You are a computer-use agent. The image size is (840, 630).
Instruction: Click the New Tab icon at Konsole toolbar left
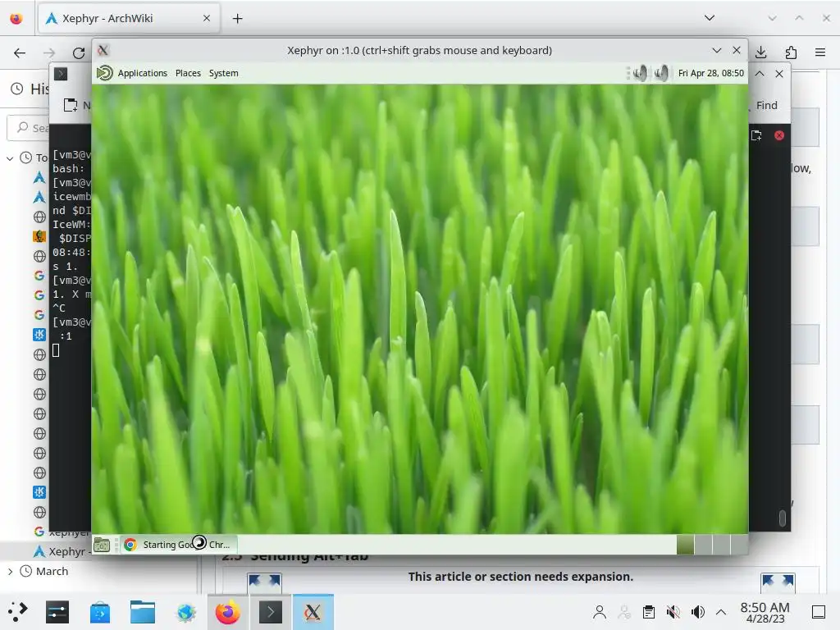tap(71, 105)
